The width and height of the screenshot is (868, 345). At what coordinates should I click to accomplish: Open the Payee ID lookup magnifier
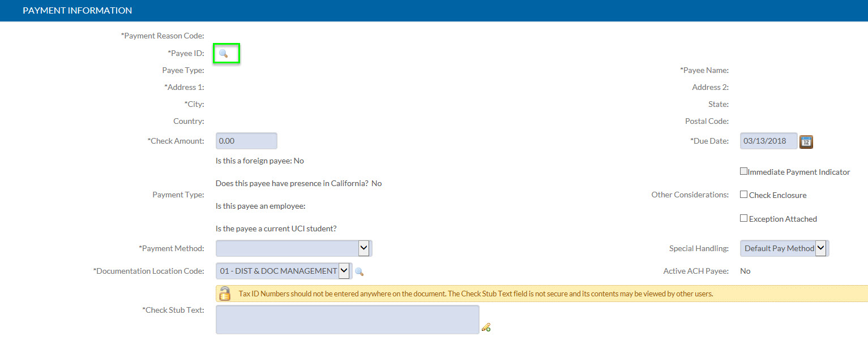coord(223,53)
